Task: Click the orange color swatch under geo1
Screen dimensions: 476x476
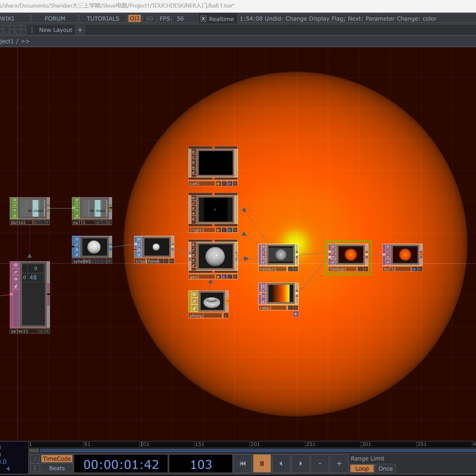Action: [x=218, y=277]
